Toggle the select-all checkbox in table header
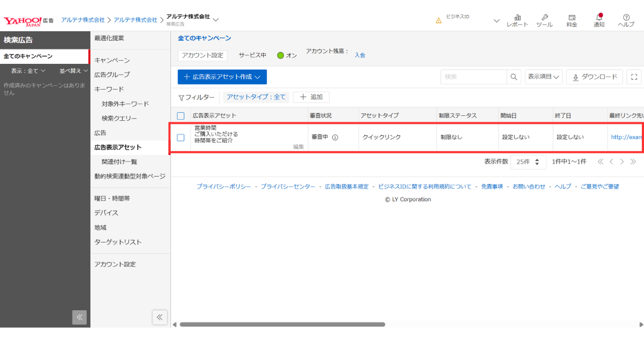This screenshot has width=644, height=338. [x=181, y=115]
